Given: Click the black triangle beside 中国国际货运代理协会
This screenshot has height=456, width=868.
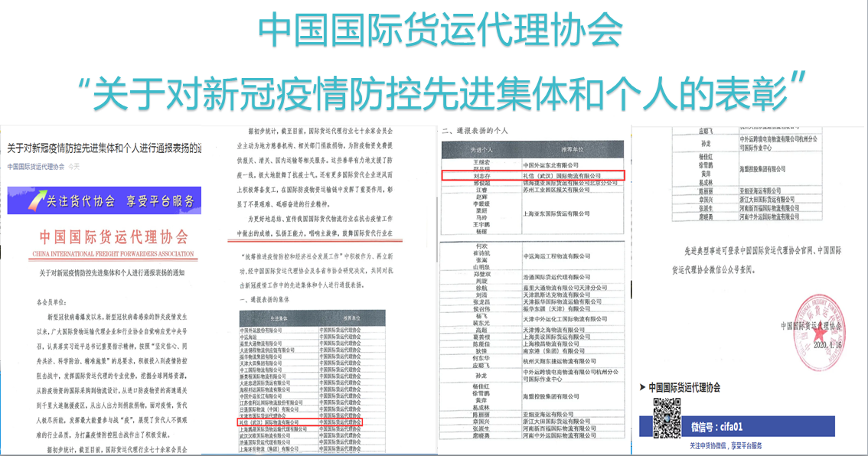Looking at the screenshot, I should pyautogui.click(x=641, y=388).
